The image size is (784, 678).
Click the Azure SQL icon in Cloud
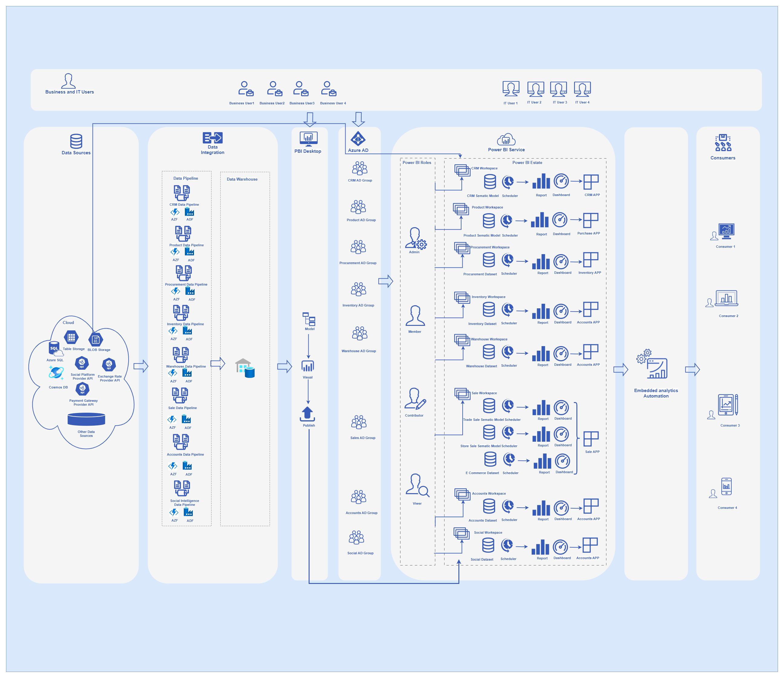[x=56, y=349]
